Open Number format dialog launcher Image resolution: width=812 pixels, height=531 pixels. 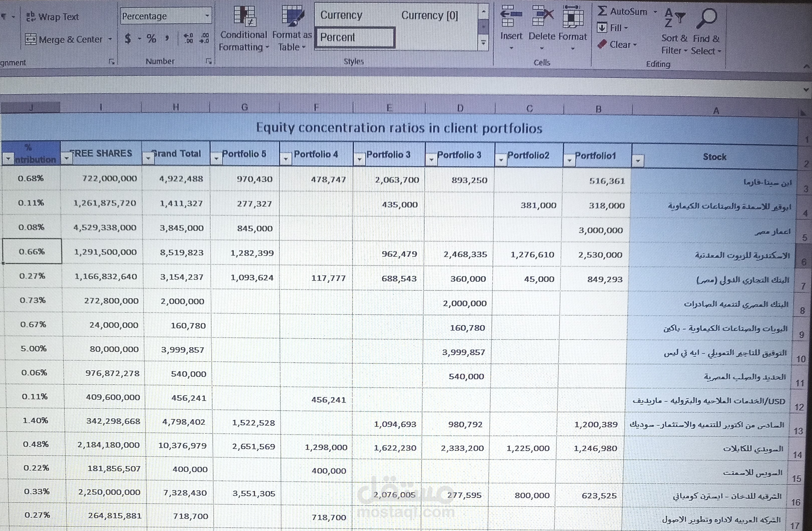point(209,61)
